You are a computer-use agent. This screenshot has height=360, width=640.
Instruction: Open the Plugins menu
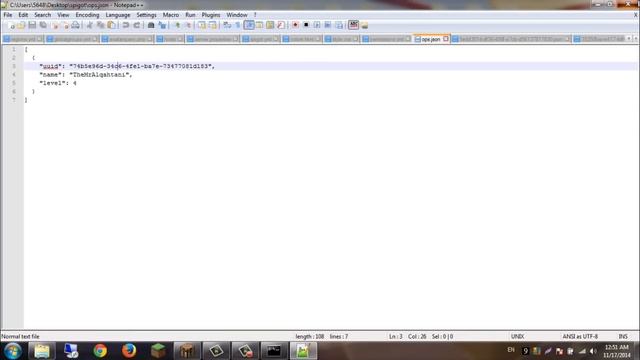[x=211, y=15]
